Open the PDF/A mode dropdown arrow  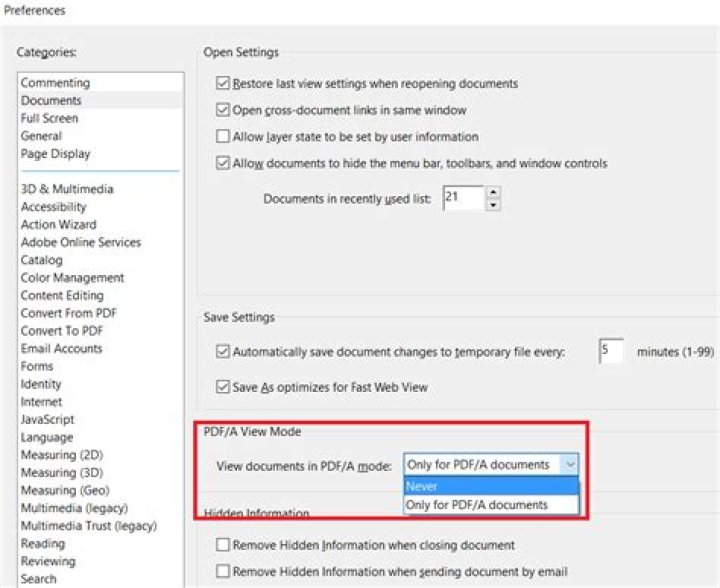tap(569, 465)
